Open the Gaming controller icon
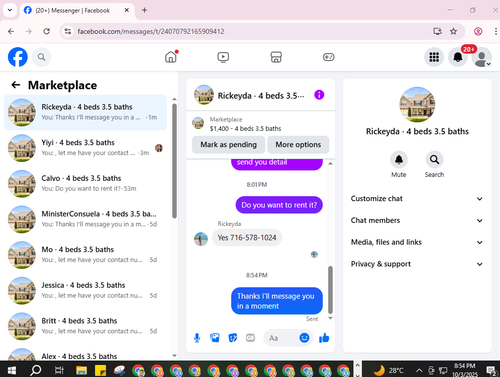Screen dimensions: 500x377 click(x=328, y=57)
